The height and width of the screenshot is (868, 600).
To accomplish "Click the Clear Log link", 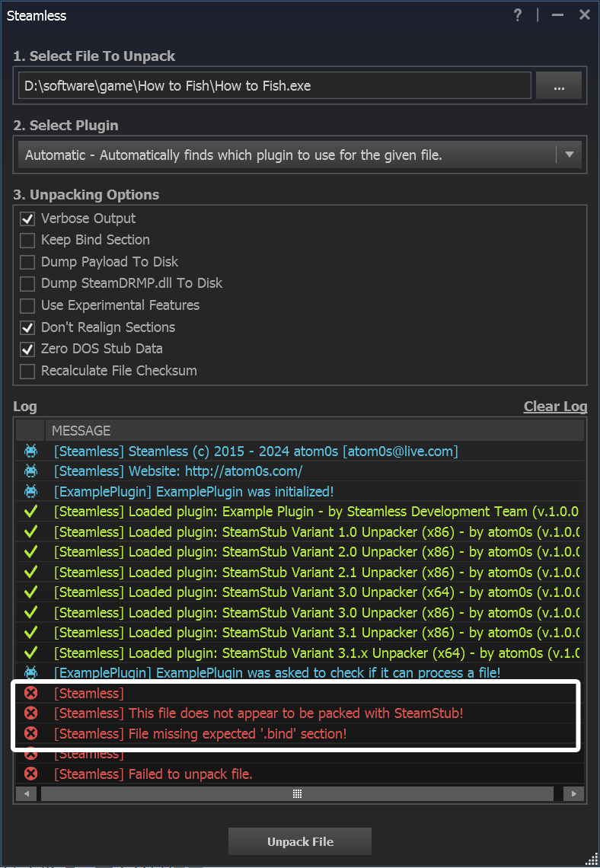I will pyautogui.click(x=555, y=407).
